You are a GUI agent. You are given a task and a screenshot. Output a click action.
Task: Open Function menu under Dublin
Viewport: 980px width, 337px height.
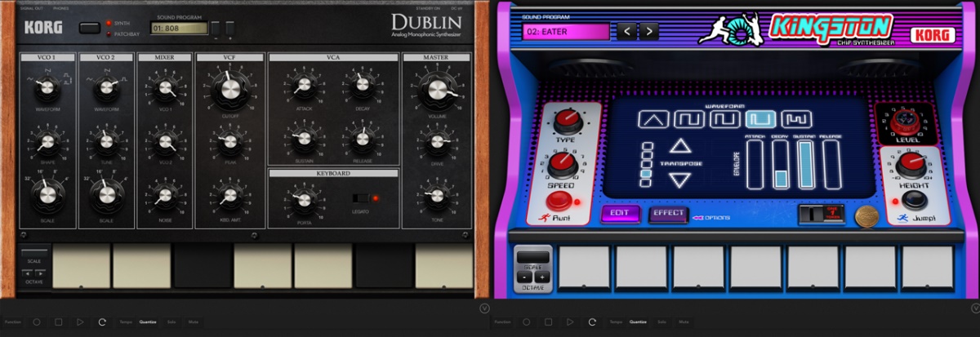[12, 322]
